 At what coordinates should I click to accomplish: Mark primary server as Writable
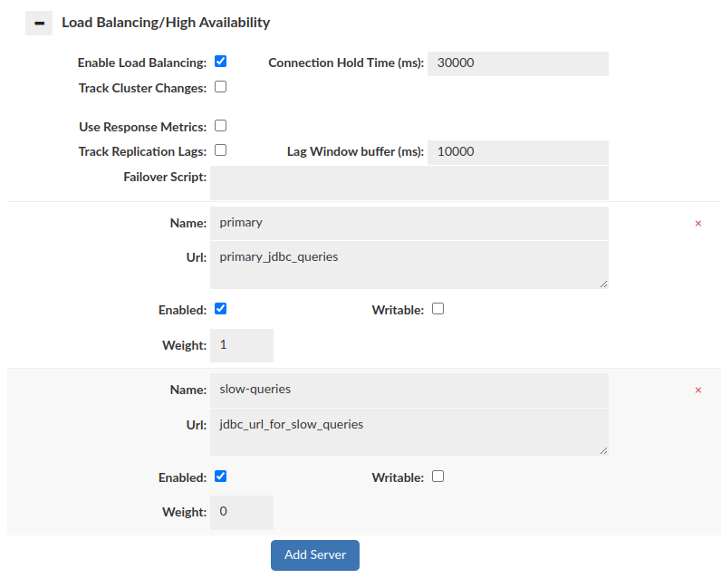(x=437, y=308)
